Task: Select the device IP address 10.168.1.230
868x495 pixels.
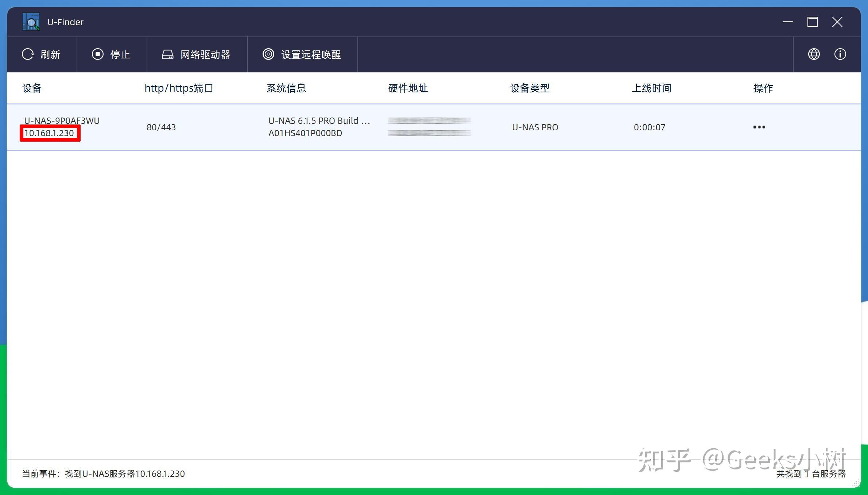Action: coord(49,133)
